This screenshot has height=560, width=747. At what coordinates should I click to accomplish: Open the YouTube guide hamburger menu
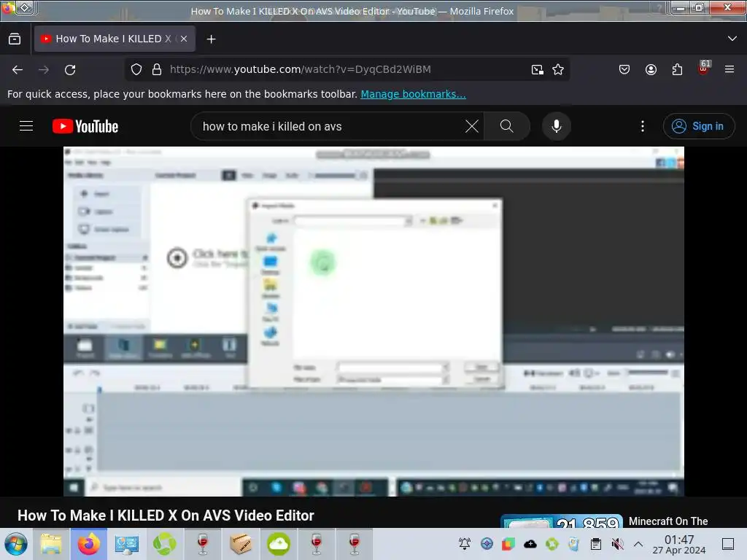point(26,126)
